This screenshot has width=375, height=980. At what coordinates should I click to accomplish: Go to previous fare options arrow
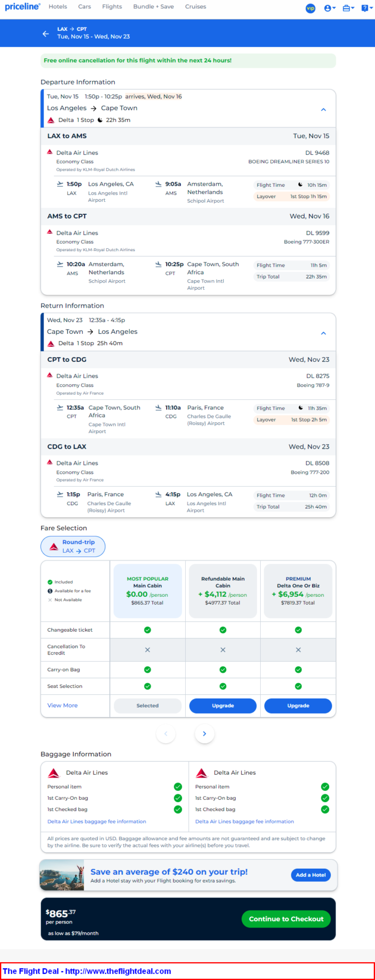[x=166, y=733]
